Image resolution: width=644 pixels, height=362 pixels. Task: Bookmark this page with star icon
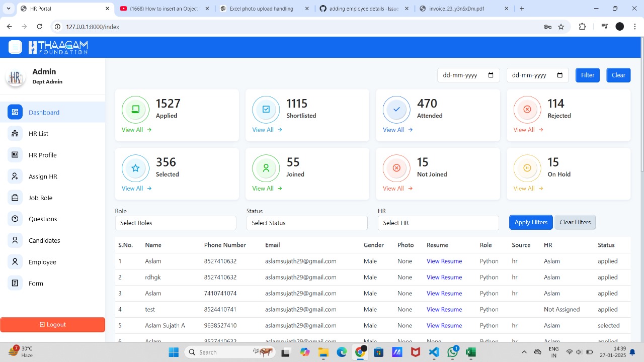coord(561,27)
